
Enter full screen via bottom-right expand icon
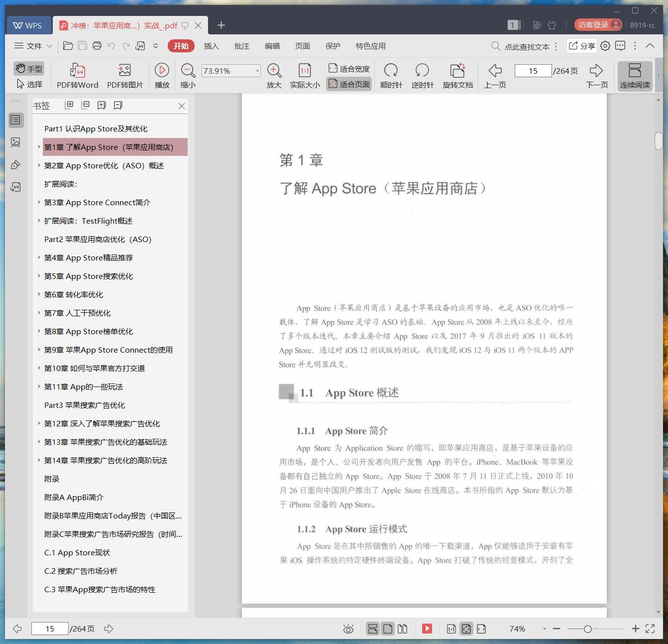click(650, 629)
